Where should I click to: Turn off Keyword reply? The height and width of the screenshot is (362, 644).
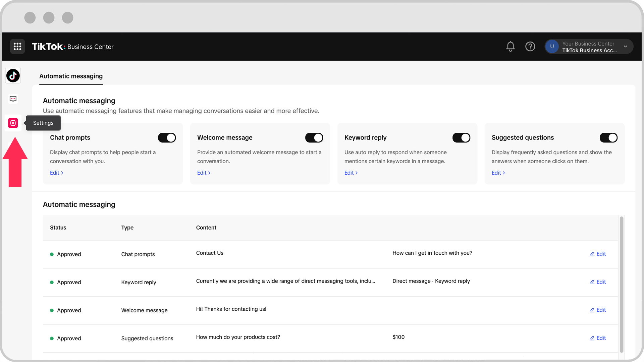[x=461, y=138]
